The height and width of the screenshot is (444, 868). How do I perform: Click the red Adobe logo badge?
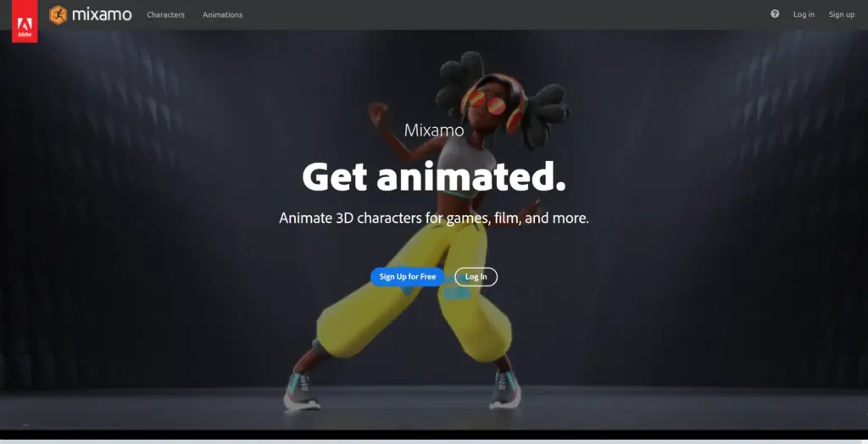point(25,21)
